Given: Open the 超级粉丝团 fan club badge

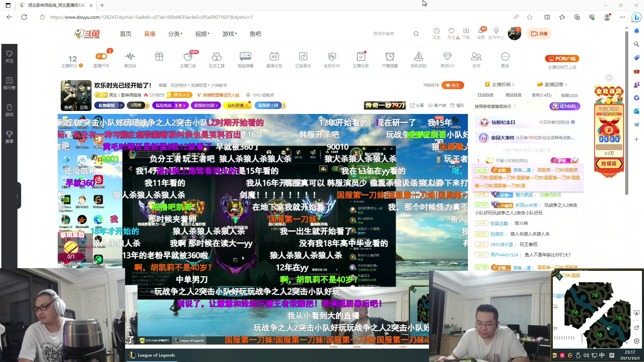Looking at the screenshot, I should 206,105.
